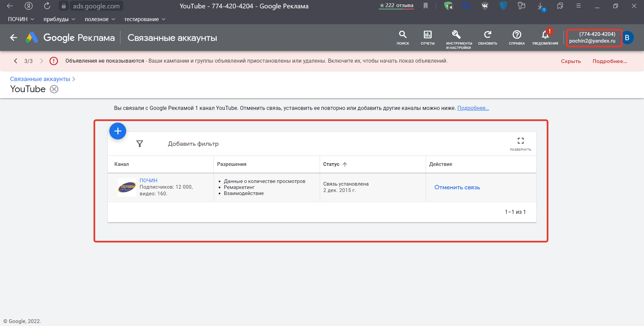Screen dimensions: 644x326
Task: Click the Данные о количестве просмотров text
Action: tap(265, 181)
